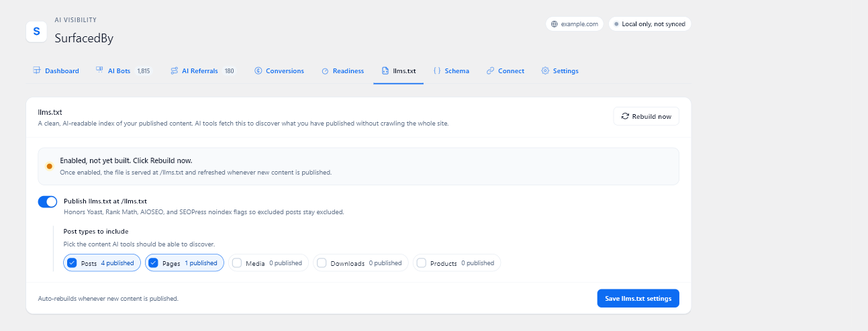Click the orange status dot indicator
Viewport: 868px width, 331px height.
point(50,166)
